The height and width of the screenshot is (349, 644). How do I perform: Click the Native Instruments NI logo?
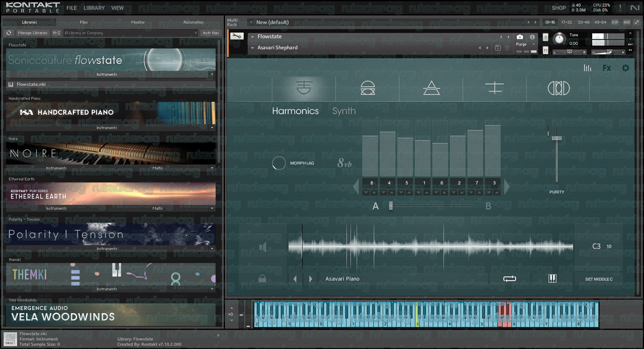coord(635,8)
